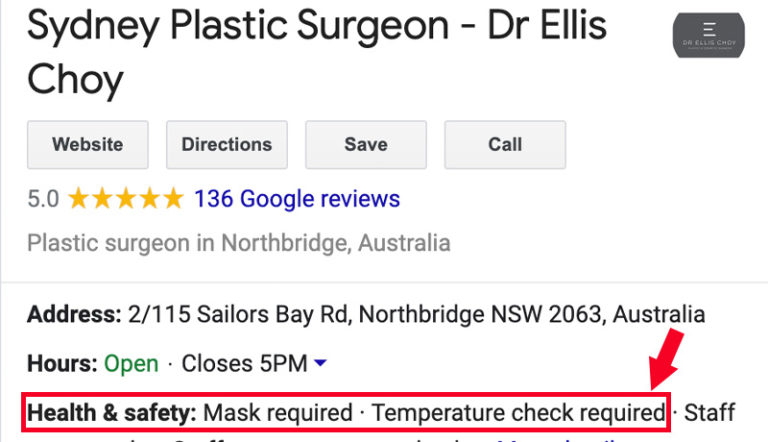Image resolution: width=768 pixels, height=442 pixels.
Task: Open the 136 Google reviews link
Action: 297,199
